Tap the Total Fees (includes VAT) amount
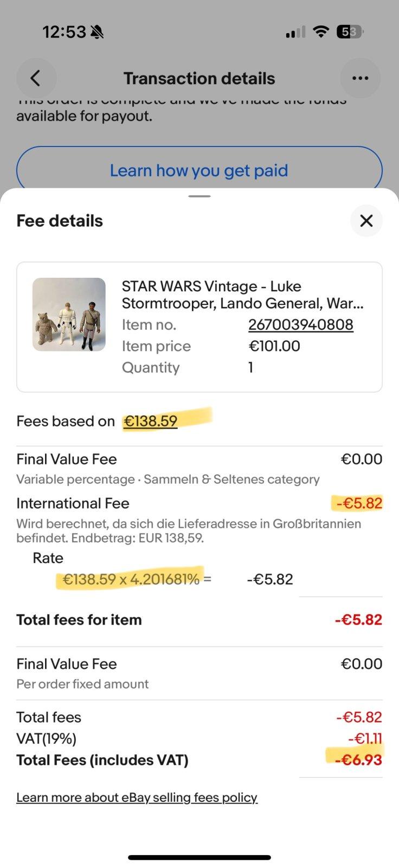 [358, 760]
